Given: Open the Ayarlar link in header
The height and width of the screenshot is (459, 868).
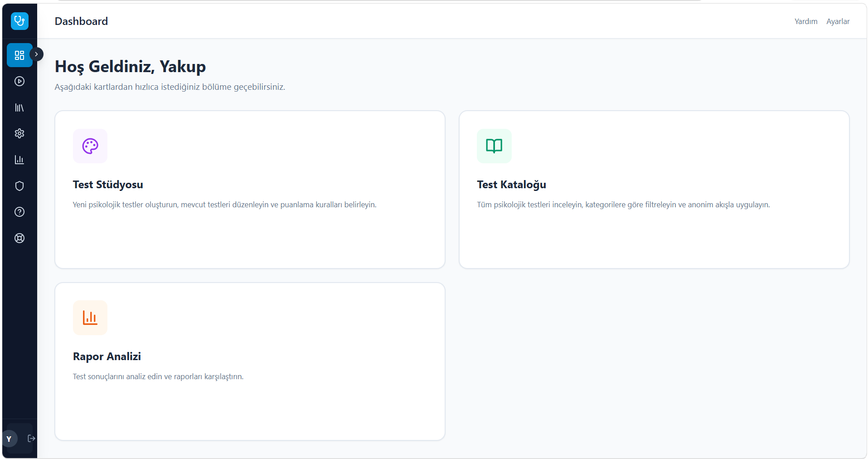Looking at the screenshot, I should 838,21.
